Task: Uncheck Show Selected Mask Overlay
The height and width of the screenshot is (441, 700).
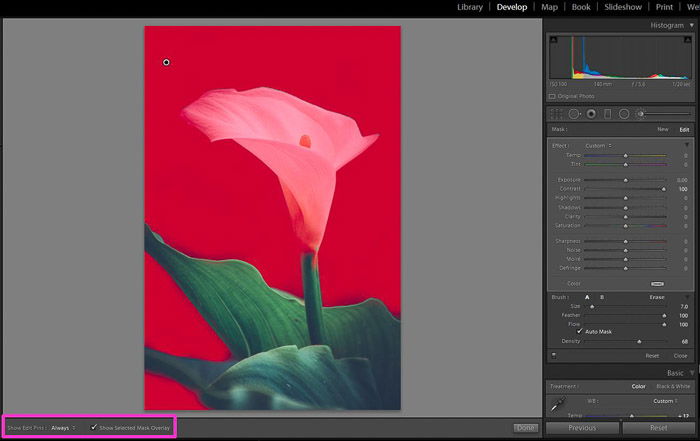Action: [x=94, y=427]
